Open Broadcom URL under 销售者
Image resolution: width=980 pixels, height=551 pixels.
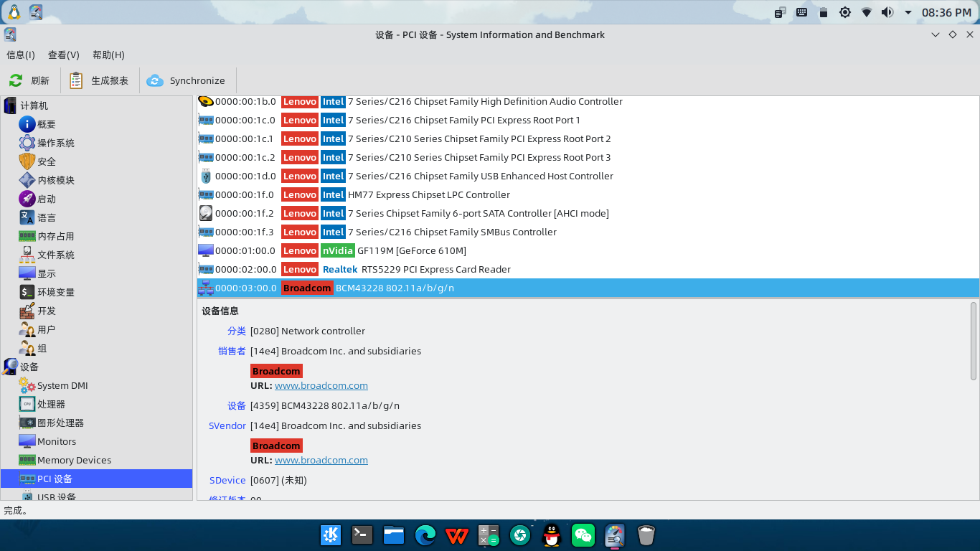tap(321, 385)
